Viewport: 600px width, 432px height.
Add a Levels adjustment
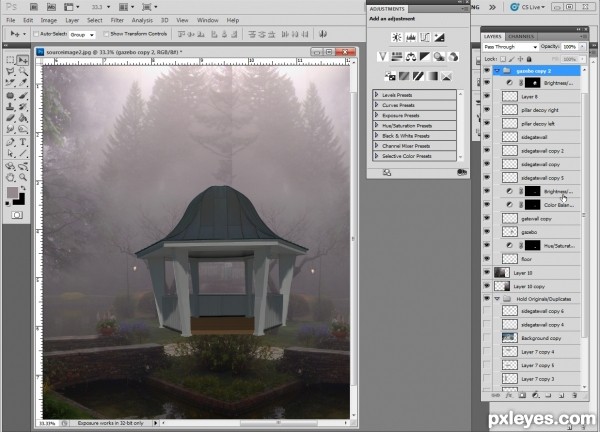coord(411,37)
